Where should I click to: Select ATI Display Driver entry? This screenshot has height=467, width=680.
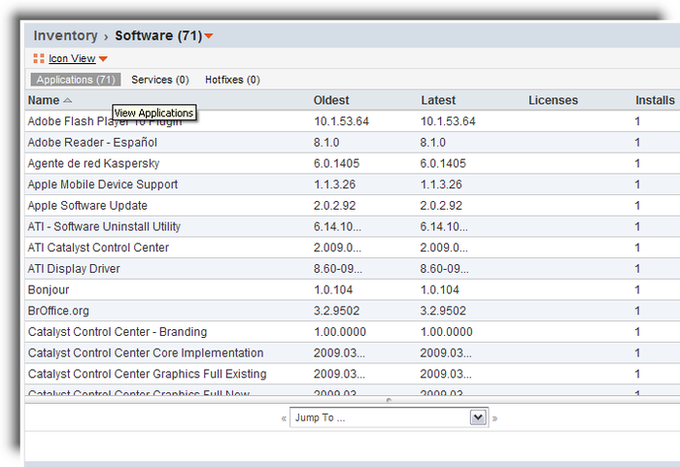point(74,269)
